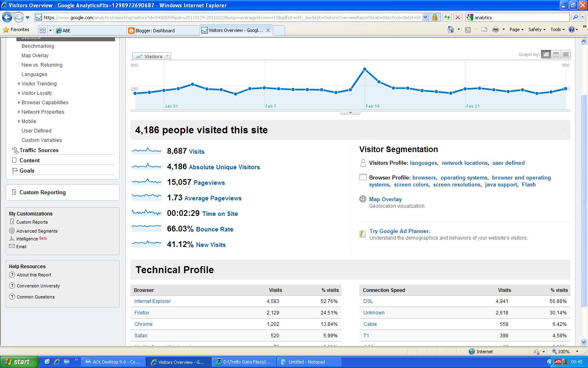Switch to the Blogger: Dashboard tab

[x=163, y=31]
